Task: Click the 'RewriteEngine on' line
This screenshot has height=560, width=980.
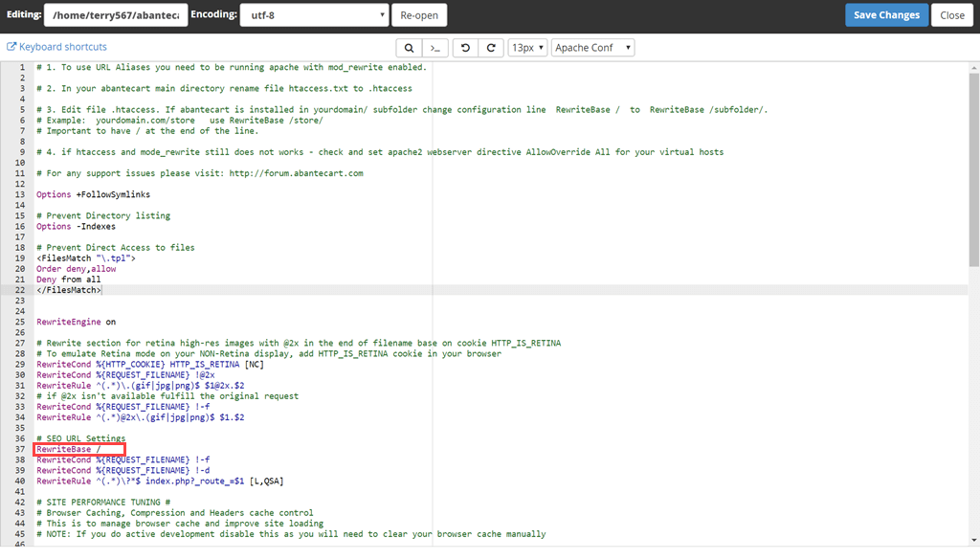Action: click(76, 322)
